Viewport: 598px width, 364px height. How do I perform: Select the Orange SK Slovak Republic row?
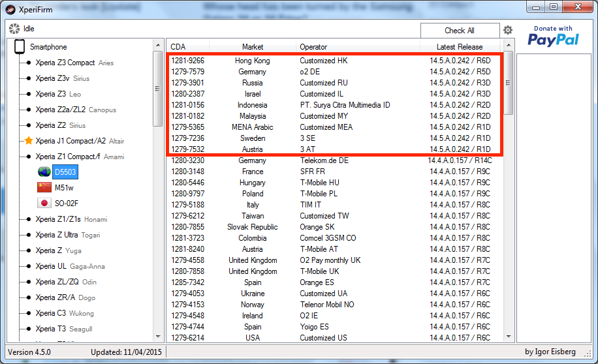click(335, 227)
